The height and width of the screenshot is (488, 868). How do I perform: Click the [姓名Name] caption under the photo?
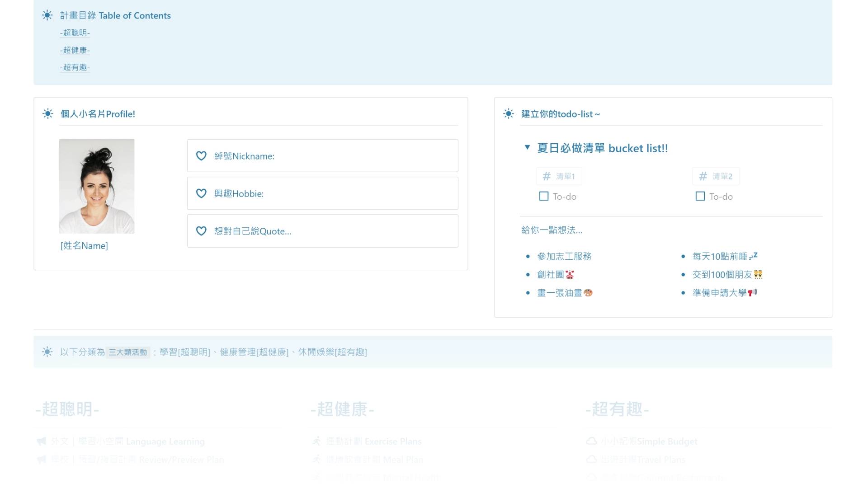(x=84, y=246)
